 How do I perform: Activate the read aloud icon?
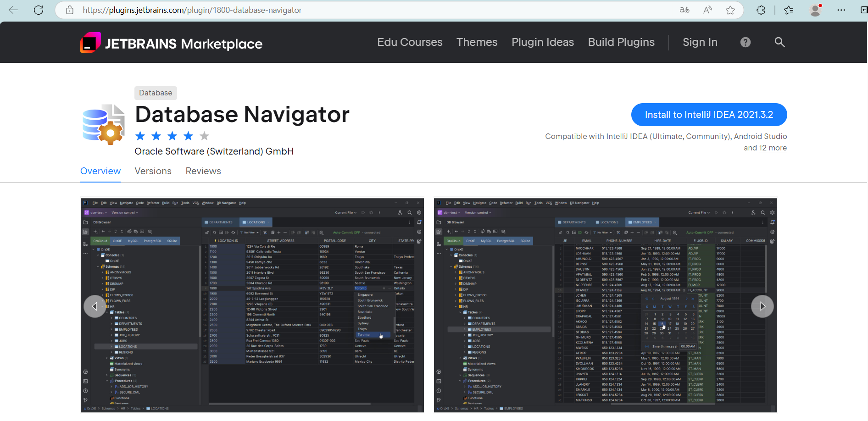point(708,10)
